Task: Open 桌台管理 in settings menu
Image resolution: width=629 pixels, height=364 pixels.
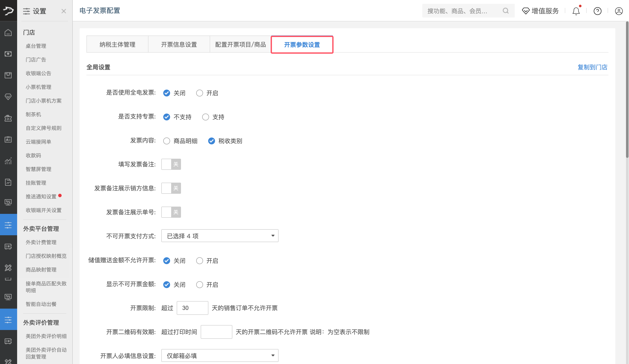Action: (36, 46)
